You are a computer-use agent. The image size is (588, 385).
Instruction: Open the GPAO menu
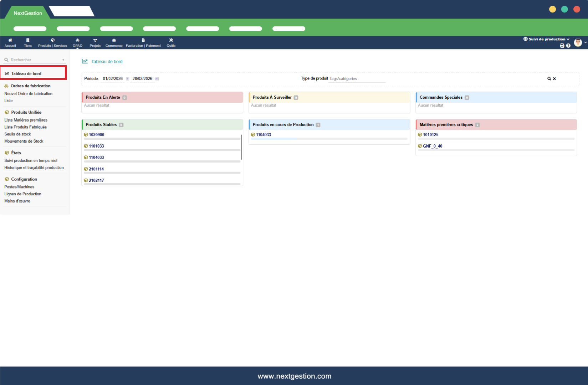77,42
